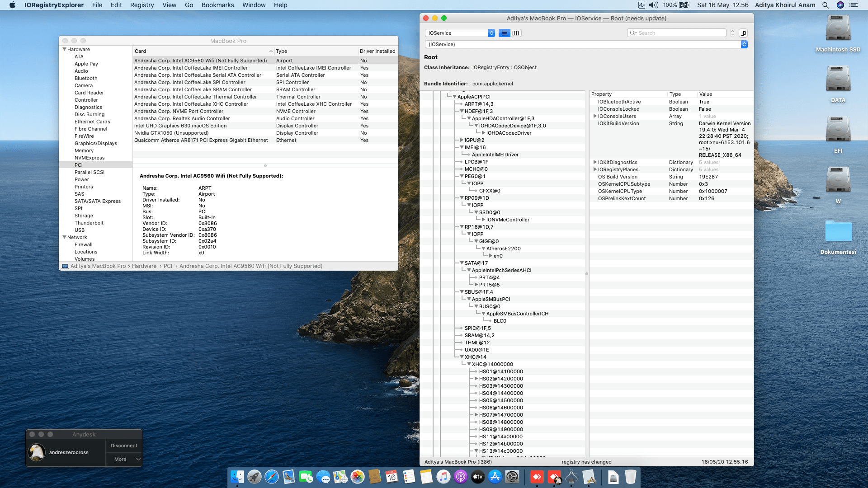
Task: Open the More dropdown in Anydesk
Action: coord(124,459)
